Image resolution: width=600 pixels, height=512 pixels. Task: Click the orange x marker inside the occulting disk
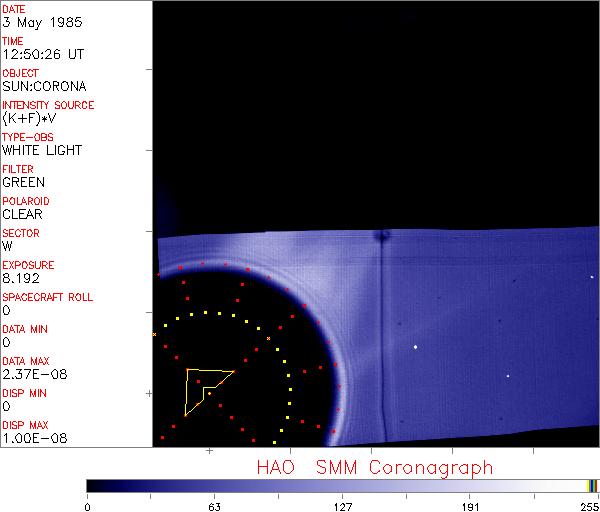(x=268, y=339)
